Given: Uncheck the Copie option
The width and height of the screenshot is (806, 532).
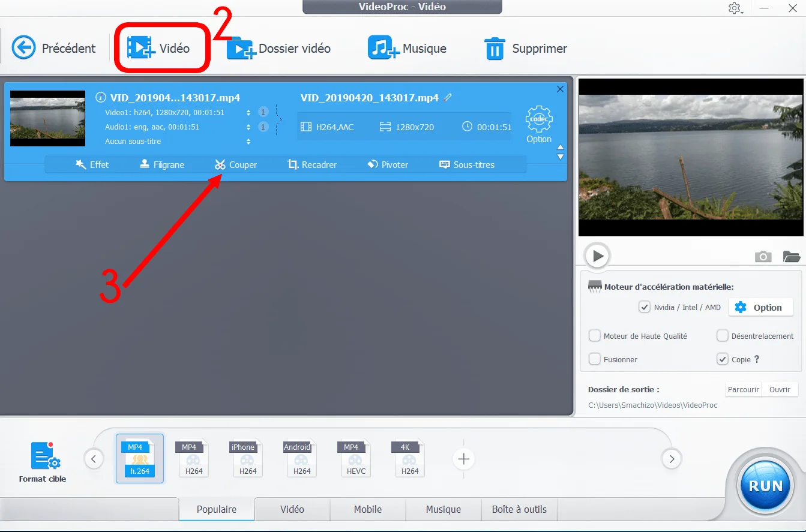Looking at the screenshot, I should 723,359.
